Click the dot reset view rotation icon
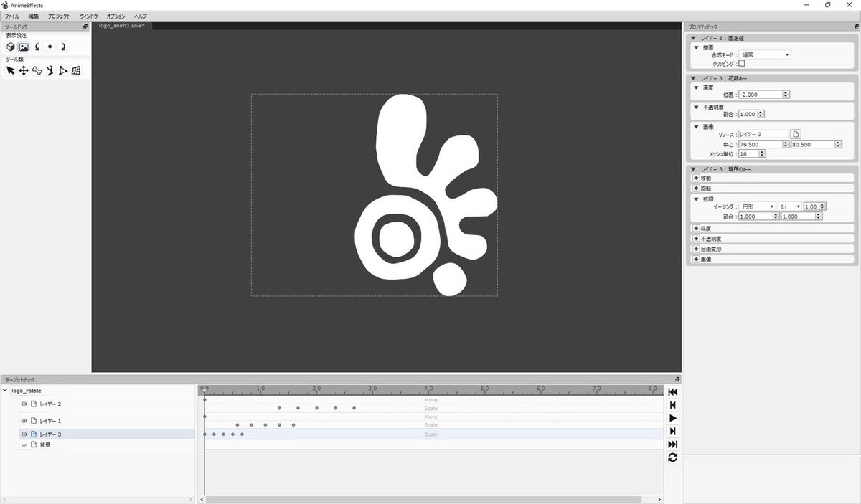This screenshot has width=861, height=504. (50, 47)
